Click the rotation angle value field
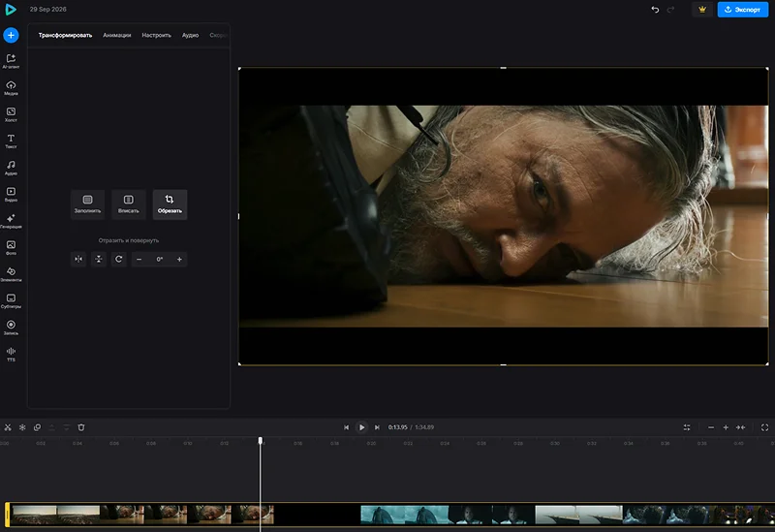 coord(159,259)
